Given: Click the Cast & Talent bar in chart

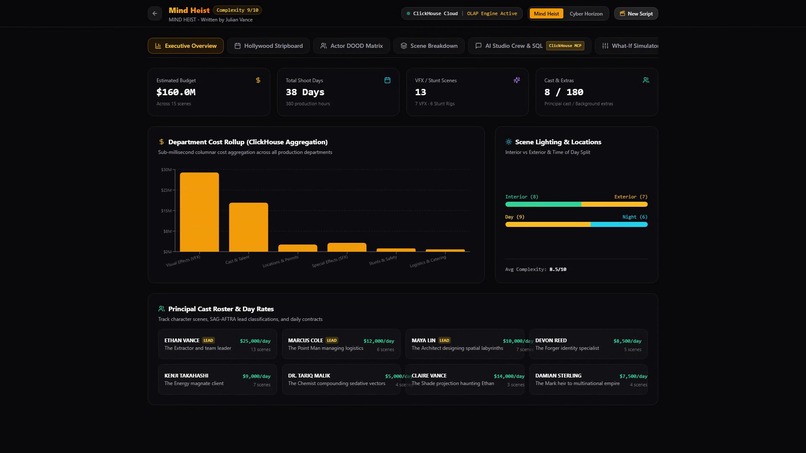Looking at the screenshot, I should click(x=248, y=227).
